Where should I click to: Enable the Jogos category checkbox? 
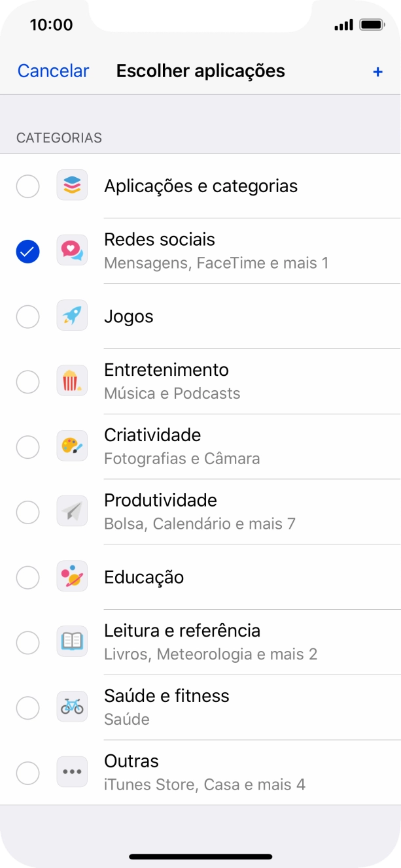[x=27, y=316]
